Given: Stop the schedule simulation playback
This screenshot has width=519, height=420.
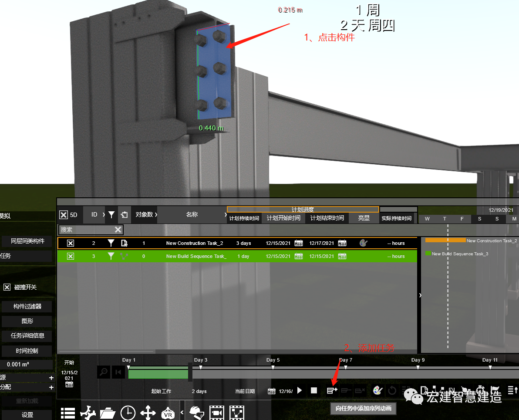Looking at the screenshot, I should (314, 390).
